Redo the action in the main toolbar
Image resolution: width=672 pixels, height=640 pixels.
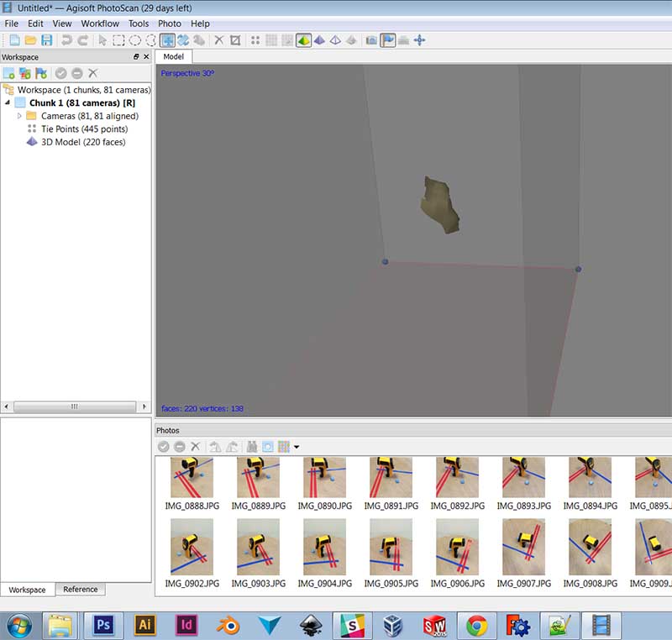(82, 40)
